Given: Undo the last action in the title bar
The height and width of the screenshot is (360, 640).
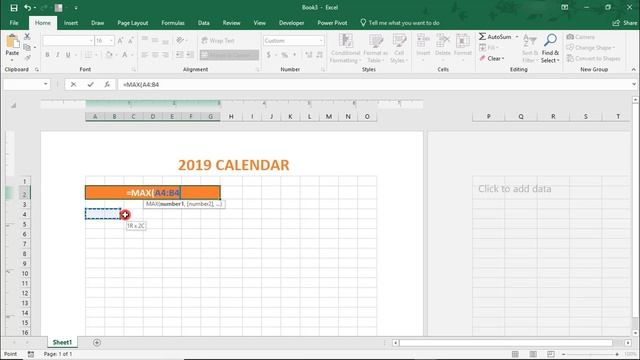Looking at the screenshot, I should pyautogui.click(x=27, y=8).
